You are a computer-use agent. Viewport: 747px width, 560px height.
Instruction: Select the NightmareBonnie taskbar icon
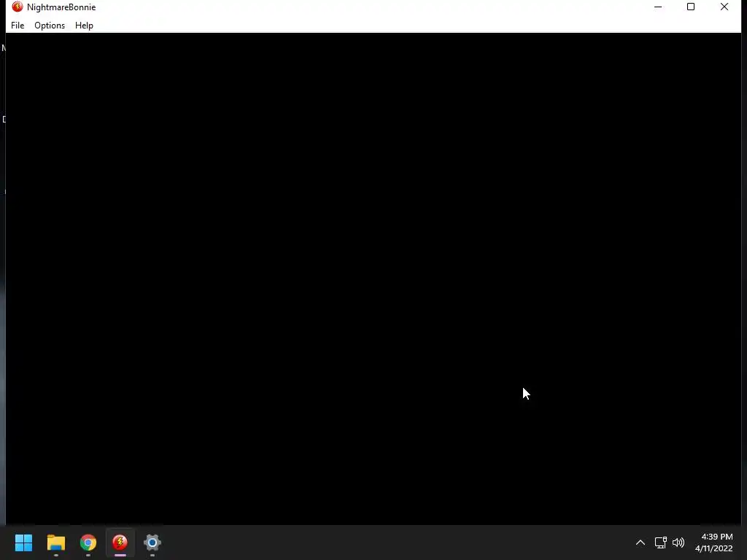tap(120, 542)
